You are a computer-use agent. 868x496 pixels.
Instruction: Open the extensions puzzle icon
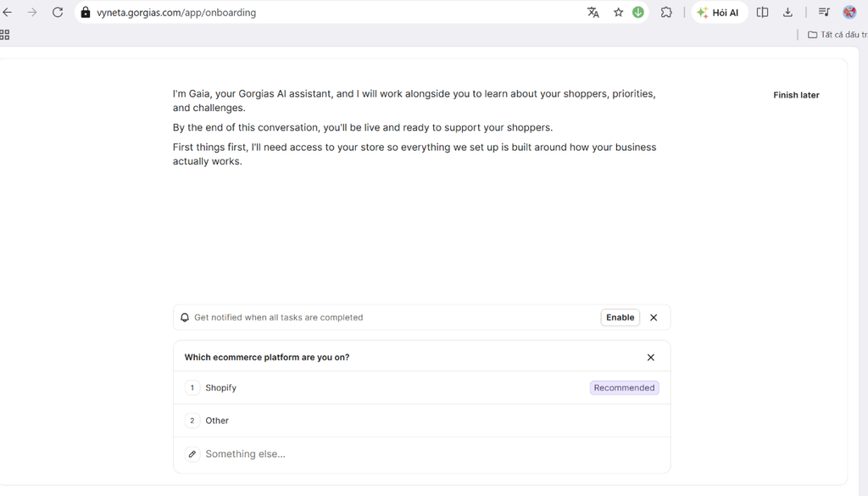click(666, 12)
